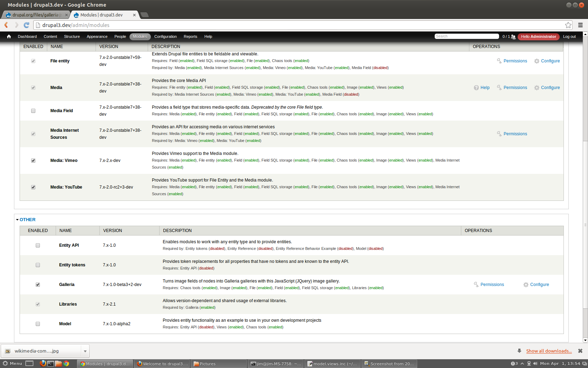Launch the terminal from the panel launcher icon
The image size is (588, 368).
51,363
